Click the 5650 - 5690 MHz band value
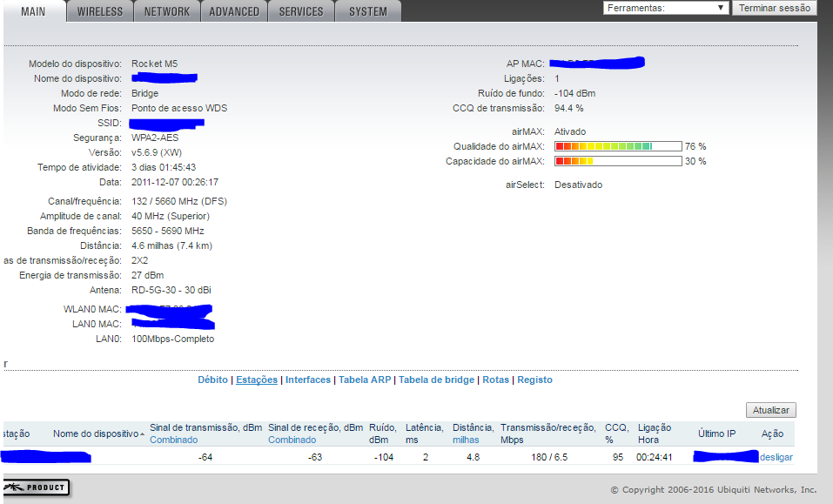Viewport: 833px width, 504px height. click(167, 231)
